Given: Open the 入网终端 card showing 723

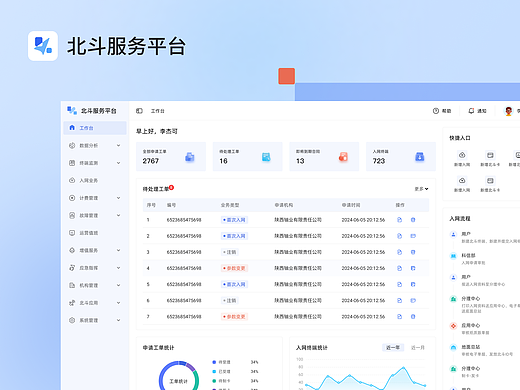Looking at the screenshot, I should [401, 157].
